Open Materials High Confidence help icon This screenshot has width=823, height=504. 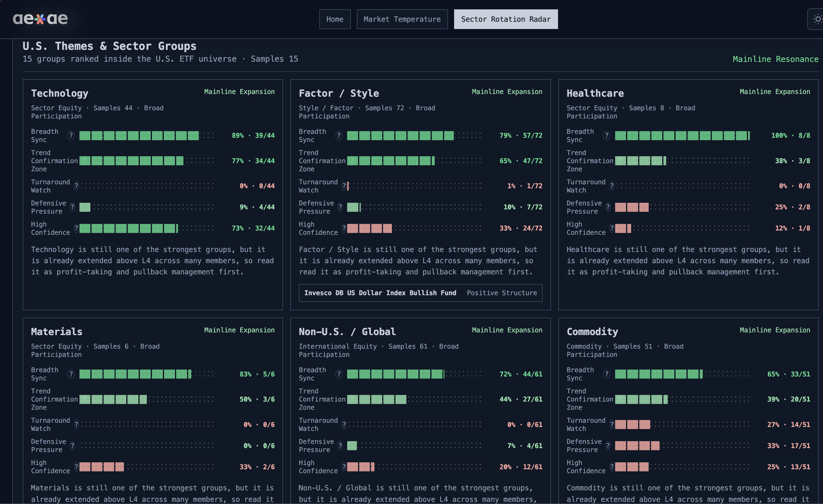[76, 467]
